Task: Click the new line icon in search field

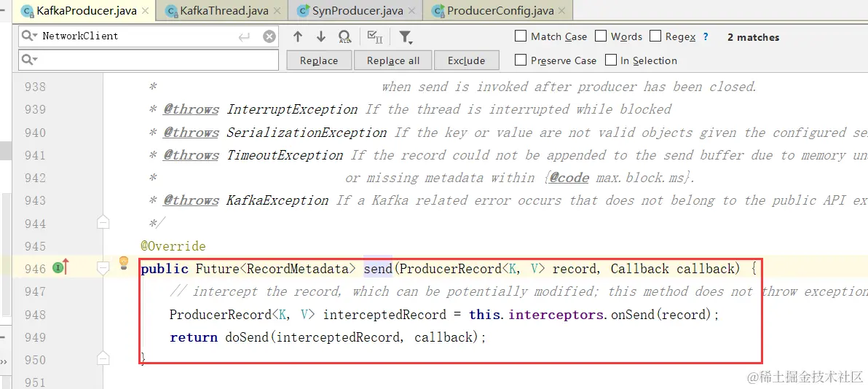Action: 244,37
